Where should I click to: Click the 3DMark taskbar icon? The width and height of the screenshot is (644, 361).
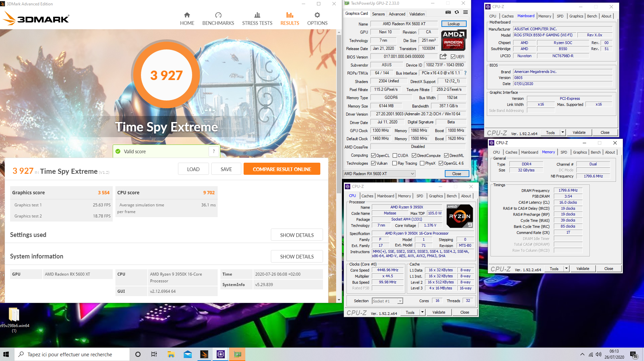[x=204, y=354]
